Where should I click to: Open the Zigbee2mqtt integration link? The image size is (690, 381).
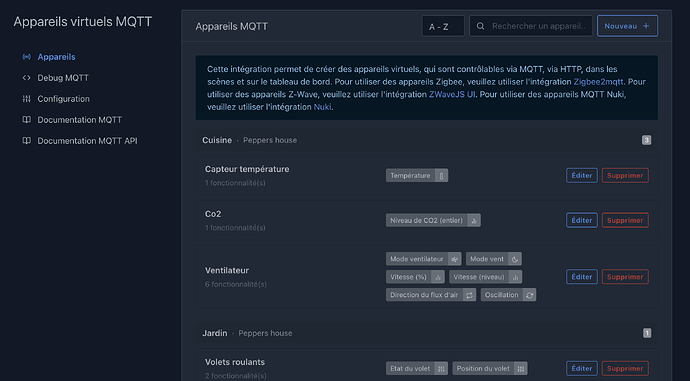pyautogui.click(x=598, y=82)
